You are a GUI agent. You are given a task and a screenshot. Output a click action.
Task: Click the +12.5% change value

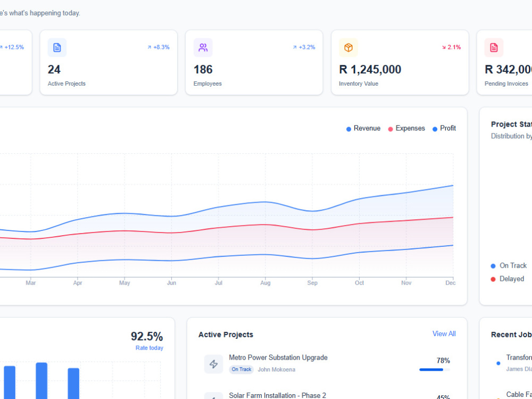click(x=14, y=47)
